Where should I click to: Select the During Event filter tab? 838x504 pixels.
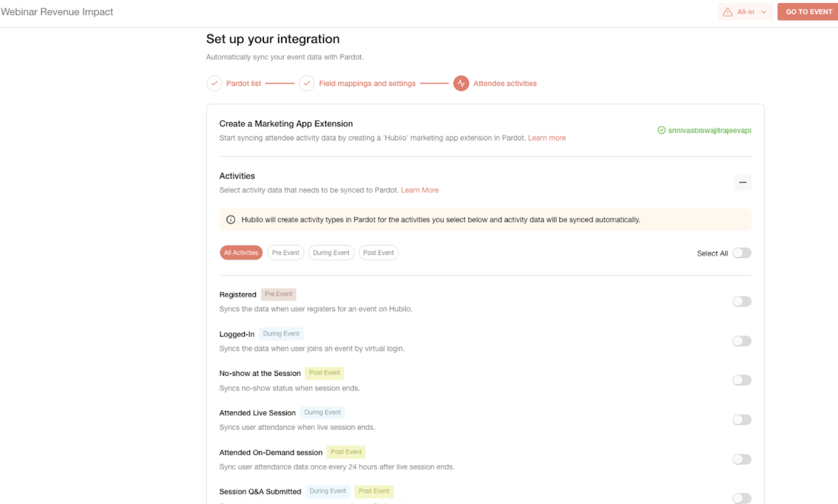[331, 252]
